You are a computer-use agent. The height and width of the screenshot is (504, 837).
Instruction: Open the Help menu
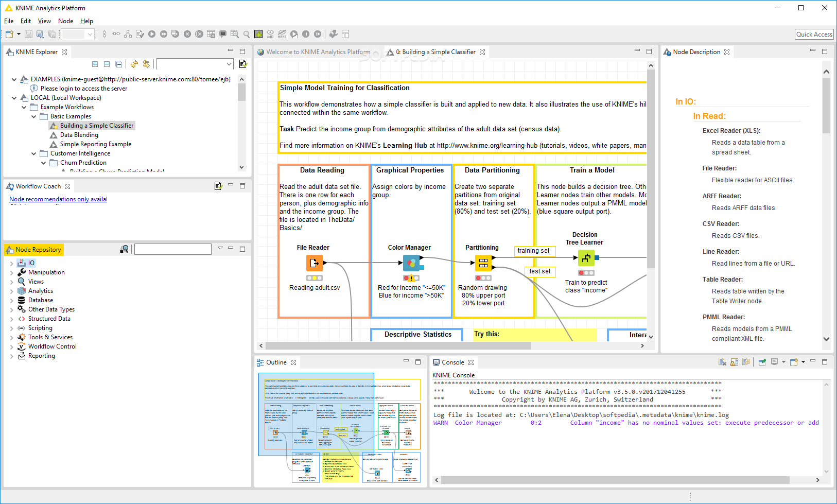[x=86, y=21]
